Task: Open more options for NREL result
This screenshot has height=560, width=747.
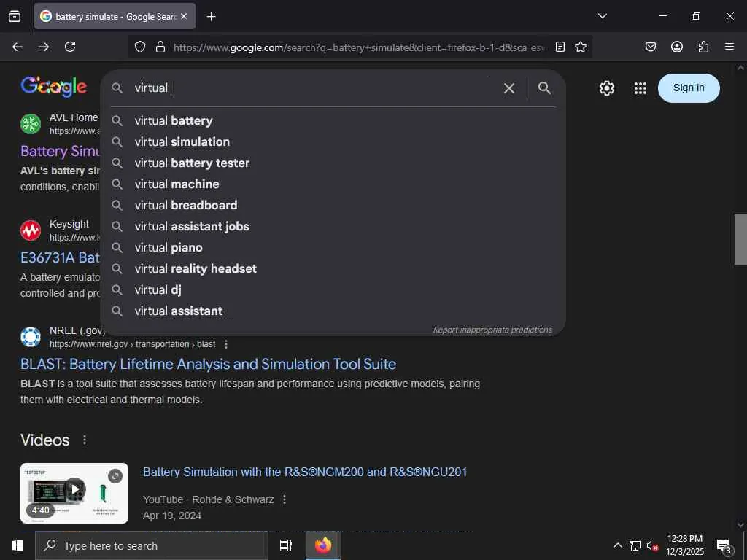Action: coord(226,344)
